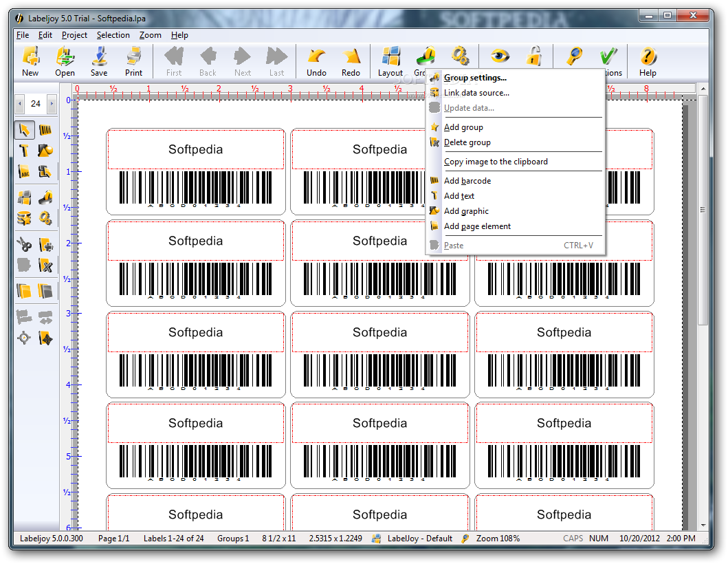Click Copy image to the clipboard
This screenshot has width=728, height=564.
tap(496, 162)
